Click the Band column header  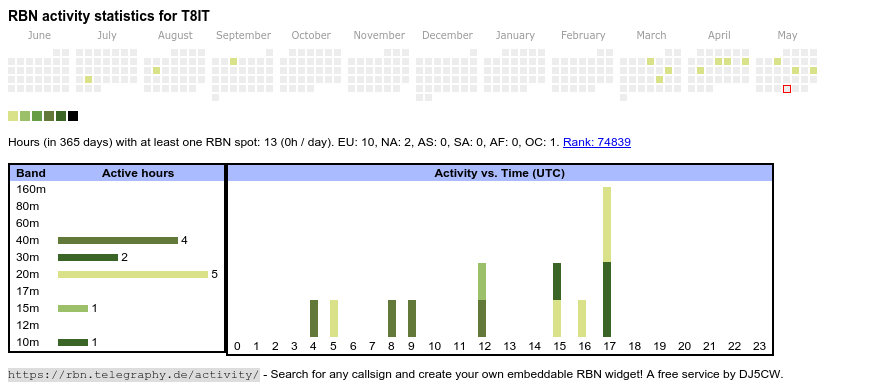(31, 173)
